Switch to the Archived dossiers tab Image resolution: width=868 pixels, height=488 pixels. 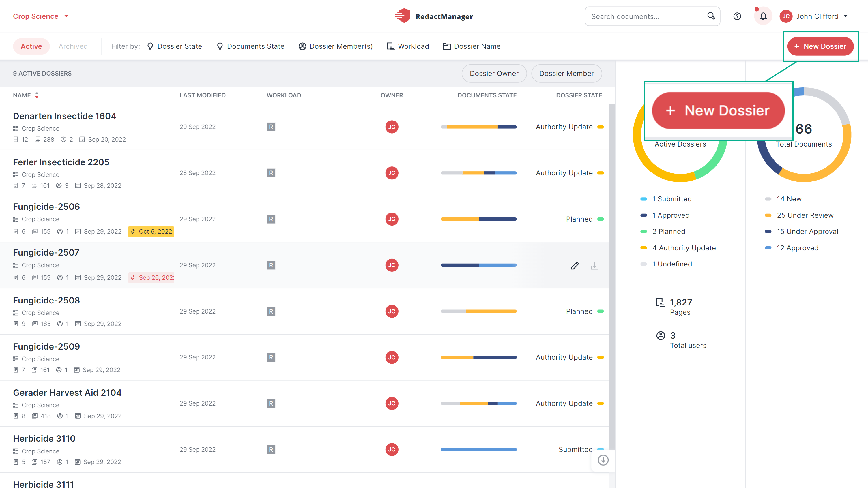coord(73,46)
